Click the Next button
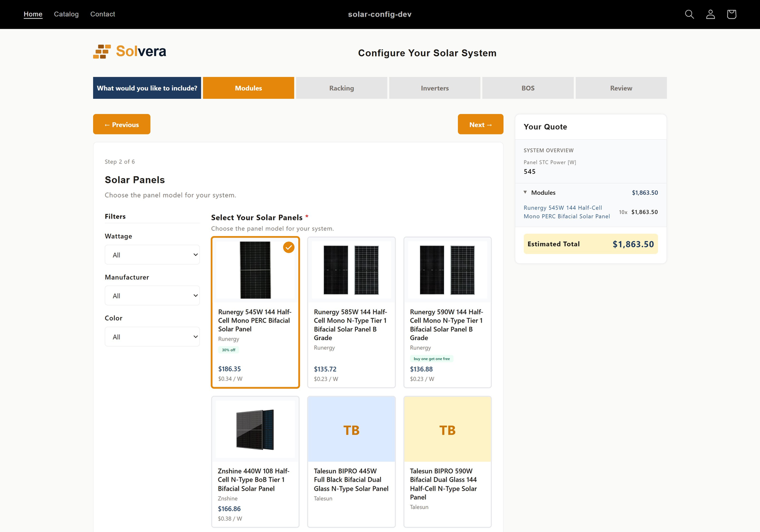 tap(481, 124)
